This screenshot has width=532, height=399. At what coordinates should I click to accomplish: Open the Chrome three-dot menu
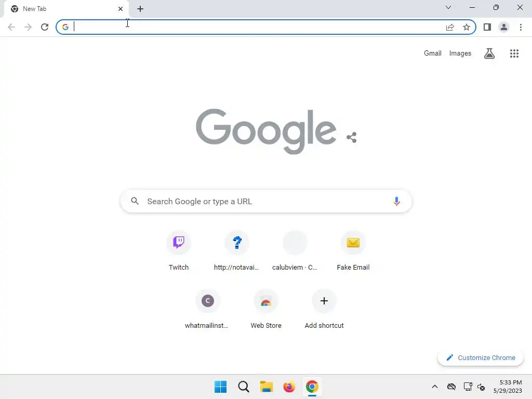click(521, 27)
